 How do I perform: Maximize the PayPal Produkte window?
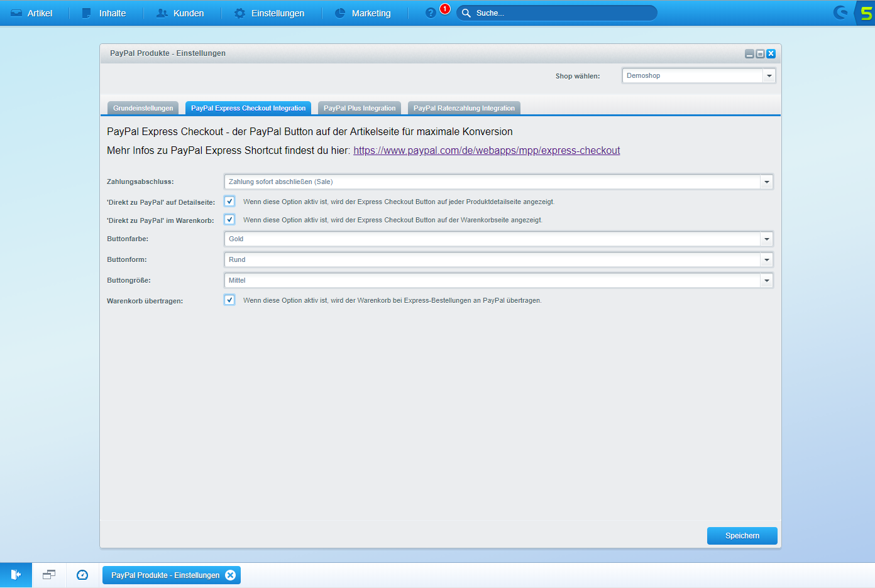[x=760, y=54]
